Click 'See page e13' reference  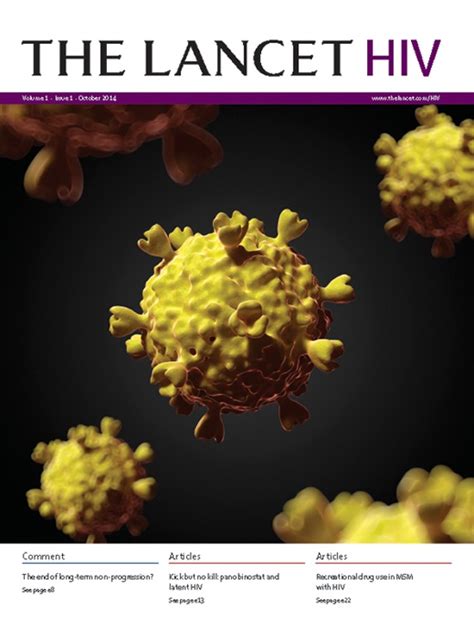(x=186, y=600)
